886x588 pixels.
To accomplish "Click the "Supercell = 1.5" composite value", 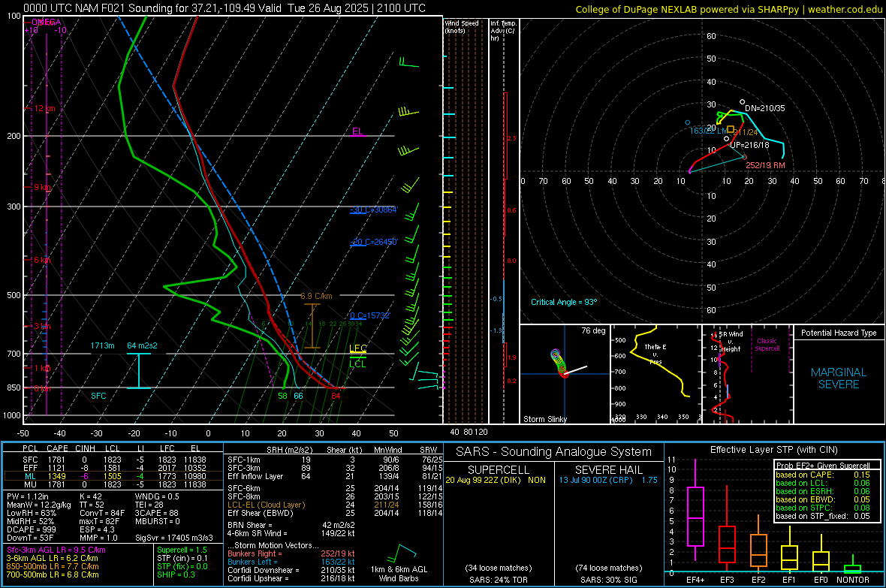I will coord(182,550).
